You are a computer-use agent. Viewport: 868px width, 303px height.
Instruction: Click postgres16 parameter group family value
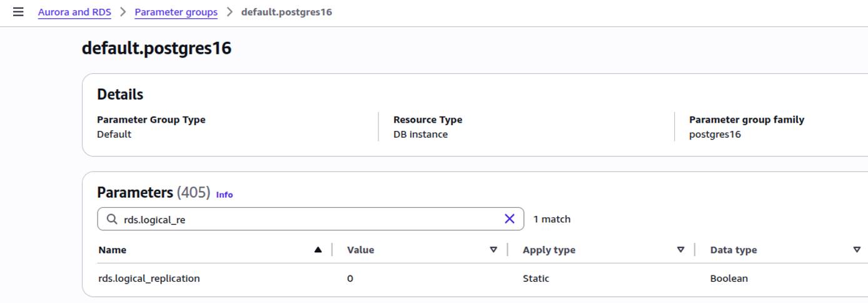[715, 134]
